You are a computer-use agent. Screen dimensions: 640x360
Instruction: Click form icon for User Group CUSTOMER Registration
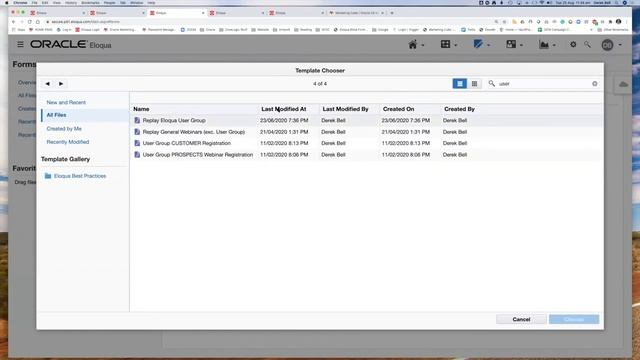(137, 143)
